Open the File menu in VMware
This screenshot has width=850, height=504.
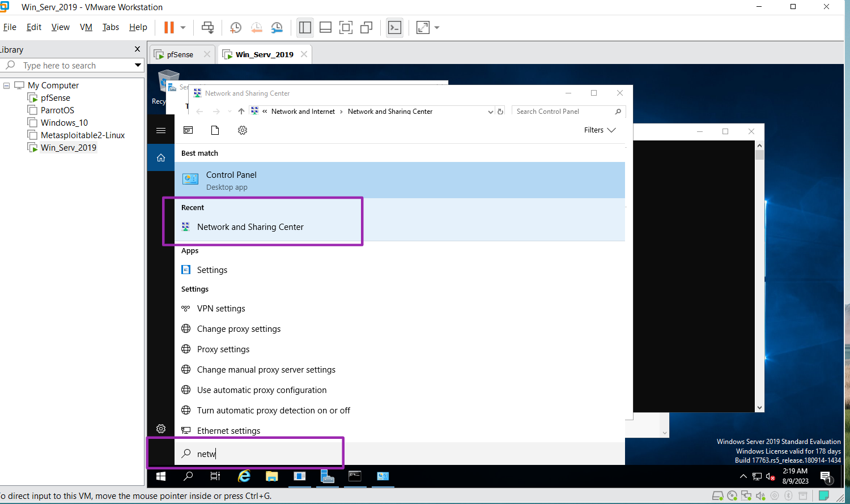pos(10,27)
